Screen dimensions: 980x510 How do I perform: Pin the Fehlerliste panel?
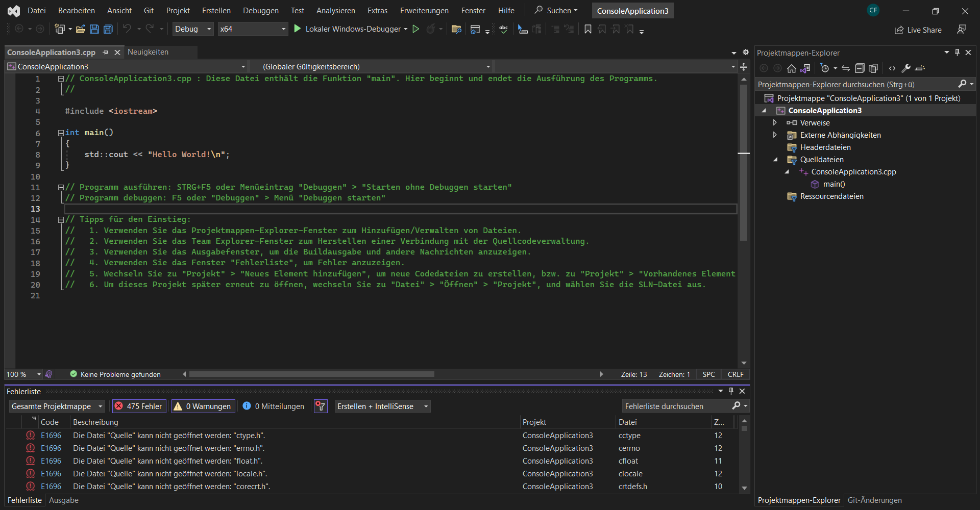coord(731,391)
